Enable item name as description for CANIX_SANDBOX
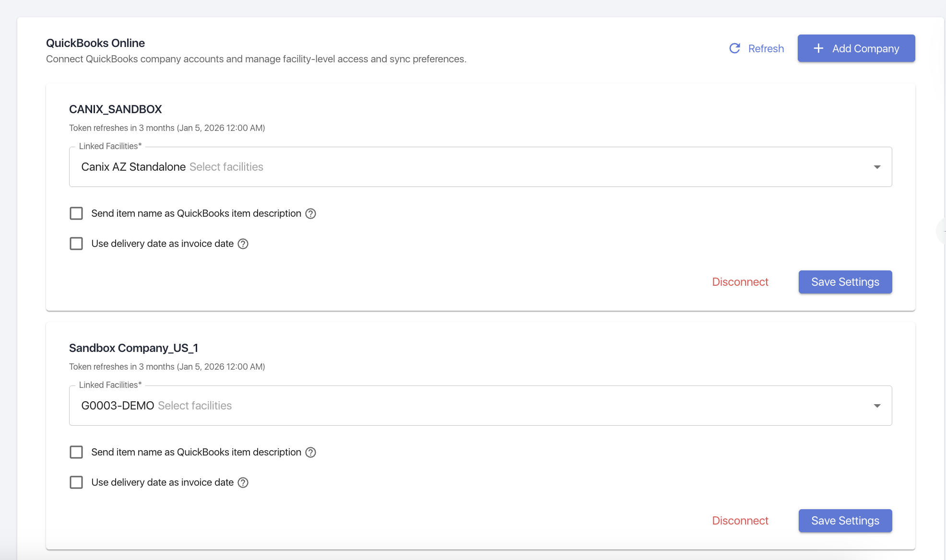This screenshot has height=560, width=946. click(76, 213)
